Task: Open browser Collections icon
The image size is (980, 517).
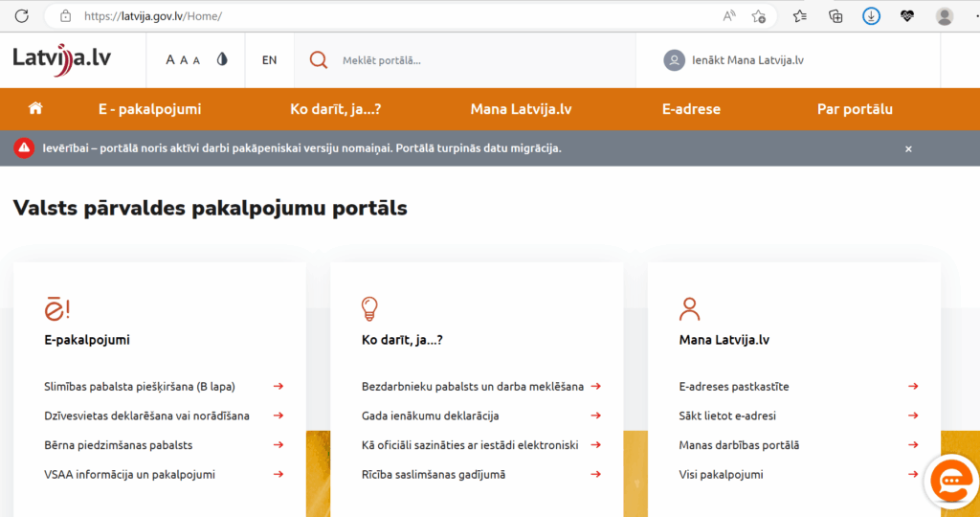Action: point(835,16)
